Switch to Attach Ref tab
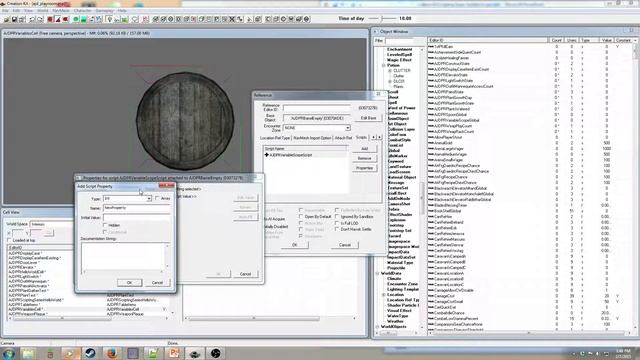640x360 pixels. (x=343, y=138)
